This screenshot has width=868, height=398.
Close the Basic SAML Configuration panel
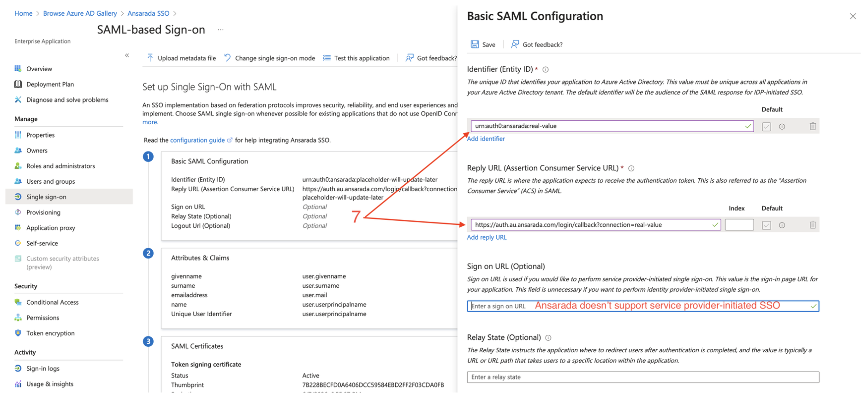point(853,17)
